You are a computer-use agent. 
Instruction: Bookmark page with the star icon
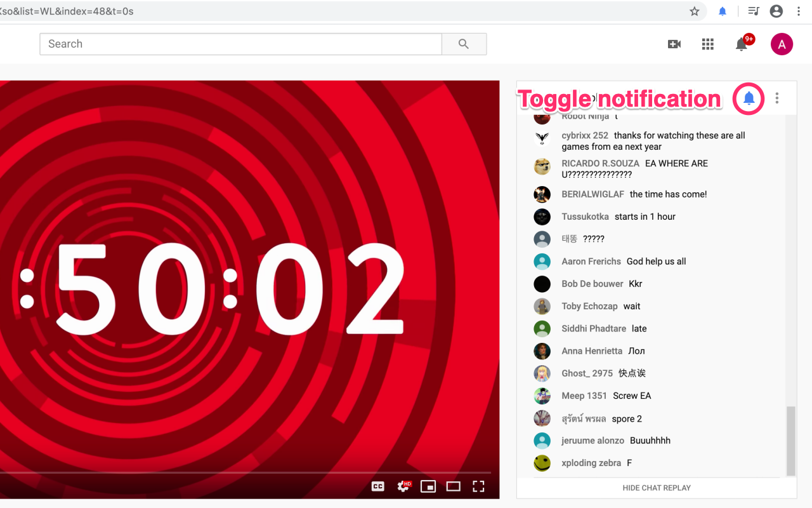695,11
